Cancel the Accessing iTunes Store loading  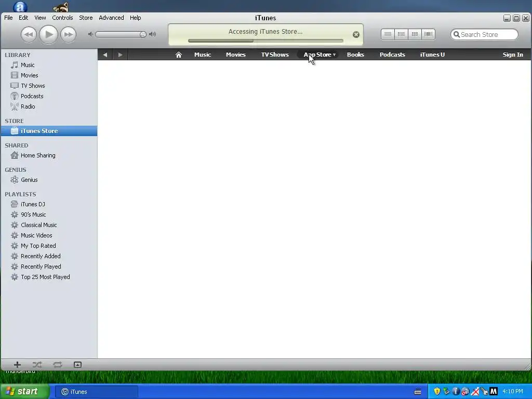356,34
